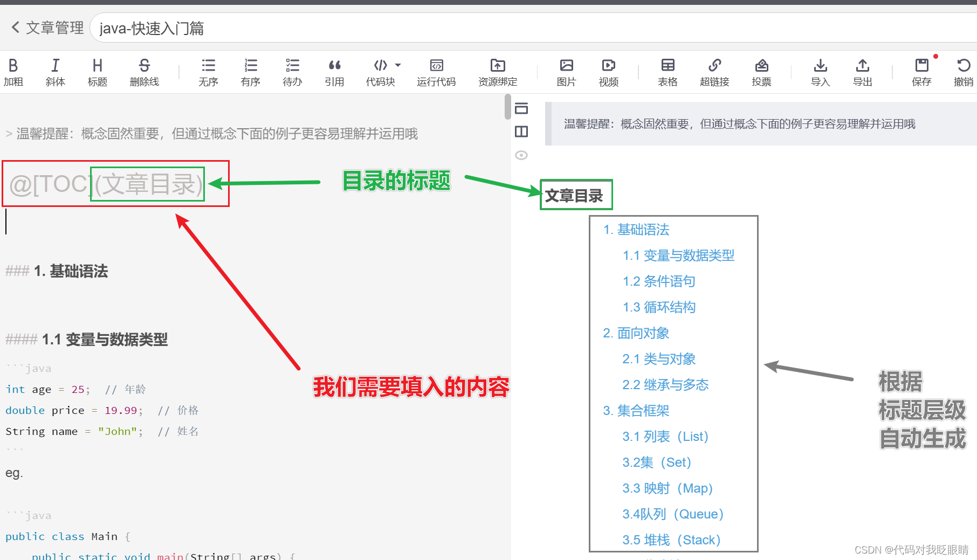Open TOC link 3.1 列表（List）
Screen dimensions: 977x560
tap(665, 437)
